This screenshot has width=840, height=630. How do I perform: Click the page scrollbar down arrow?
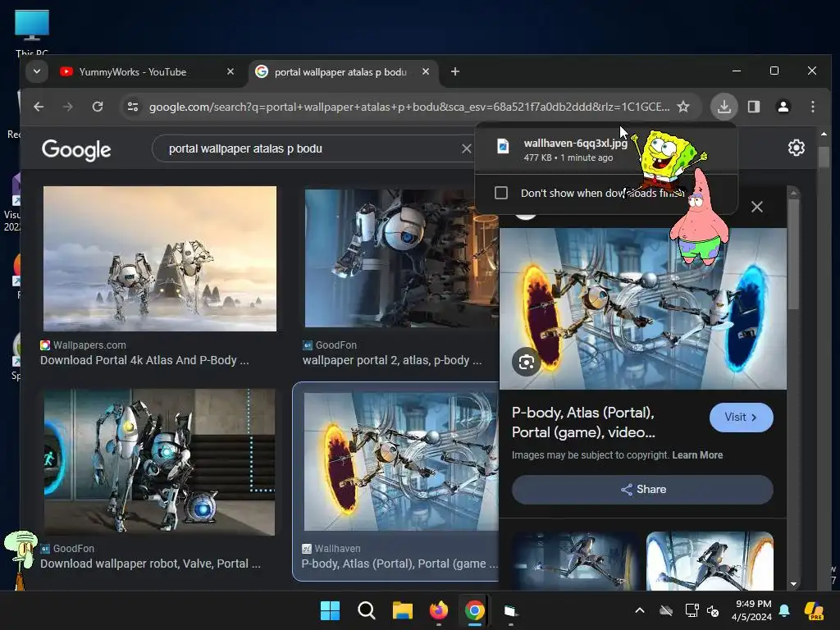(793, 584)
